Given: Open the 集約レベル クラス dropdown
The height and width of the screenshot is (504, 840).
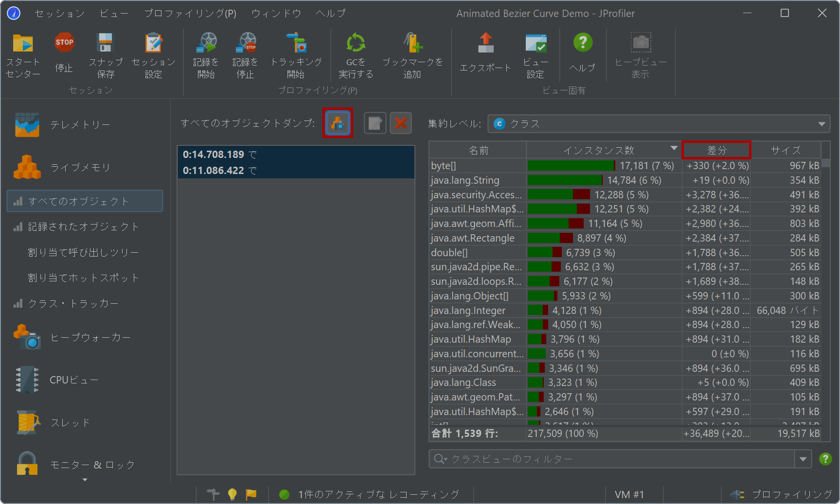Looking at the screenshot, I should coord(659,124).
